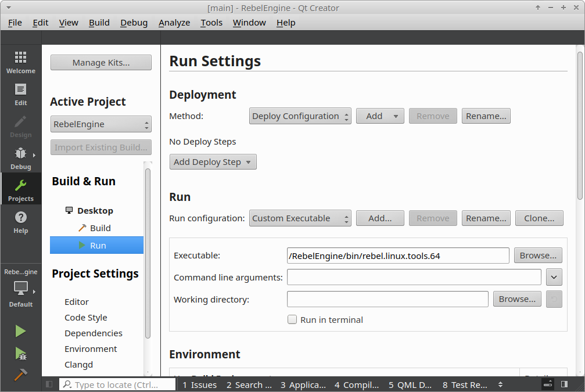Open Dependencies project settings
585x392 pixels.
pos(94,333)
